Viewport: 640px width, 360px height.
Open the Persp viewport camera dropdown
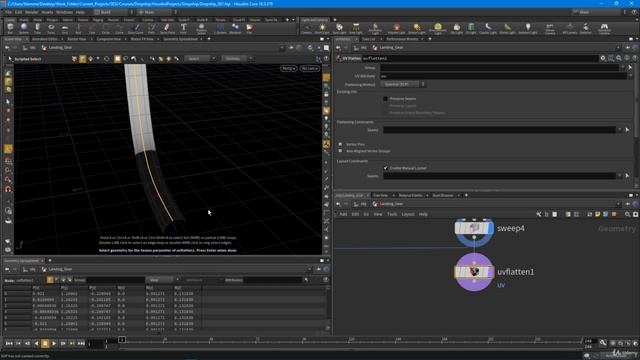click(x=288, y=69)
